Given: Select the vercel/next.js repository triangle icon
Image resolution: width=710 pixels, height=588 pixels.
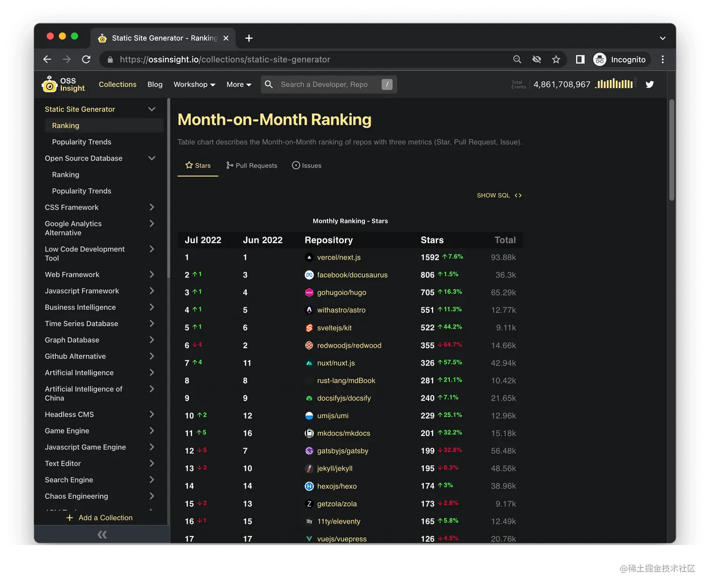Looking at the screenshot, I should point(309,257).
